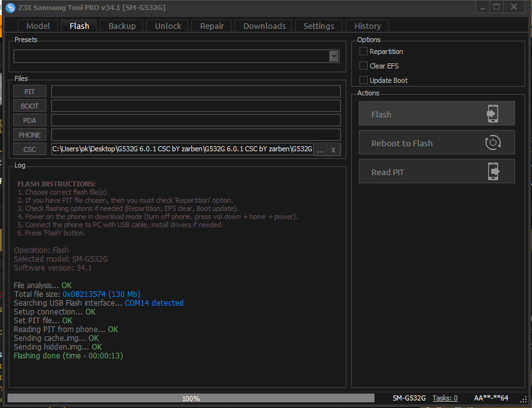The width and height of the screenshot is (532, 408).
Task: Click the BOOT file path field
Action: [196, 106]
